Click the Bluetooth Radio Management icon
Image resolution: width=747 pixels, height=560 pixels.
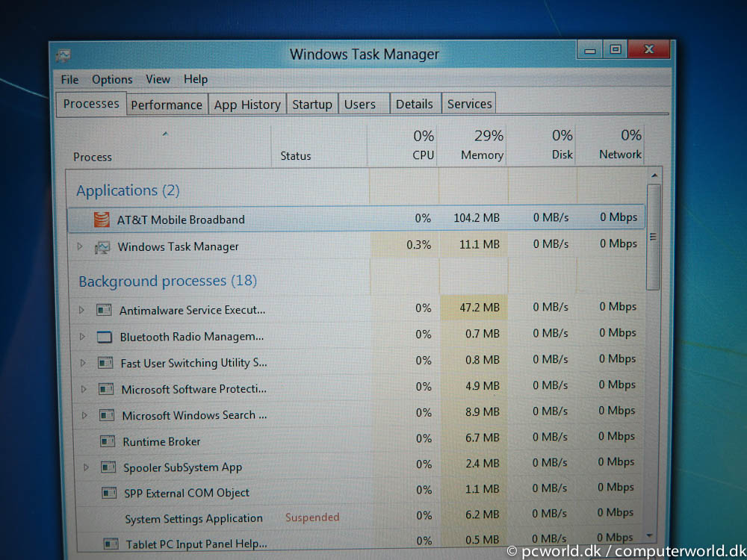point(105,337)
